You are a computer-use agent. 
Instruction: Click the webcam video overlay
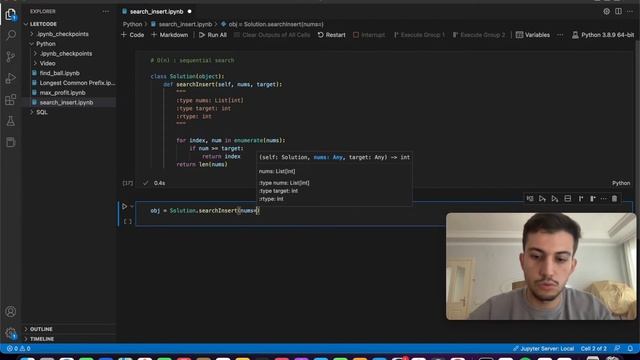tap(541, 266)
